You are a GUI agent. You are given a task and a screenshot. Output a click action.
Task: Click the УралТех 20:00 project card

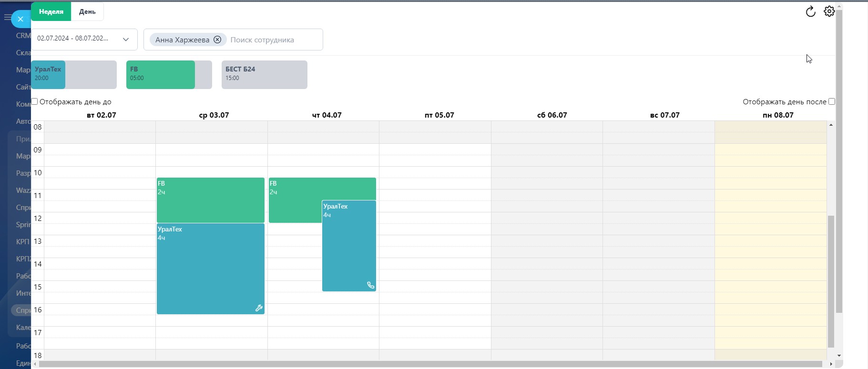click(x=73, y=74)
